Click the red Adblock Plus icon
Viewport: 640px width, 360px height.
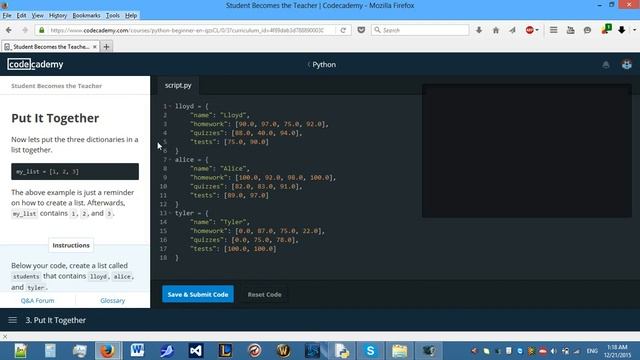point(529,30)
